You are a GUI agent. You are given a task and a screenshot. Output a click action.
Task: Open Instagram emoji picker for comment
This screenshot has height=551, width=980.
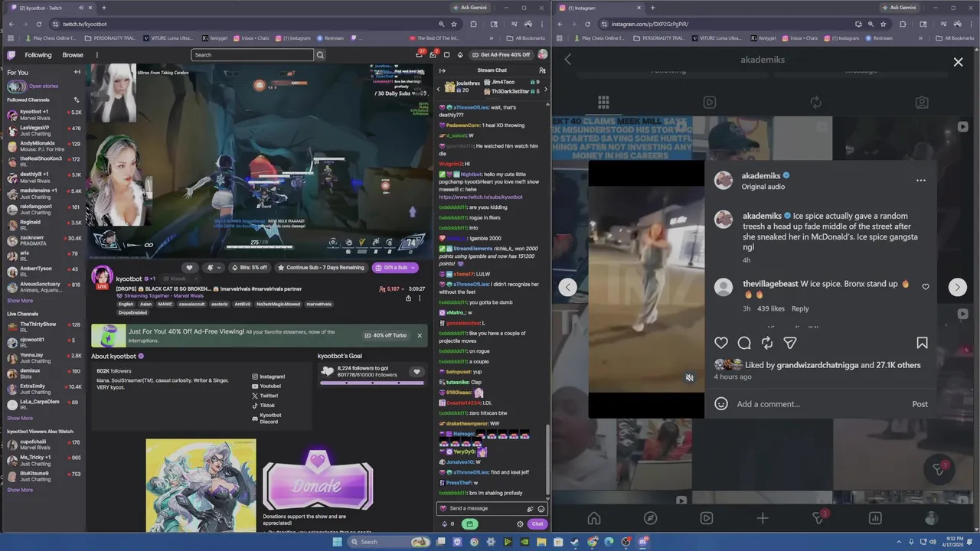click(720, 403)
